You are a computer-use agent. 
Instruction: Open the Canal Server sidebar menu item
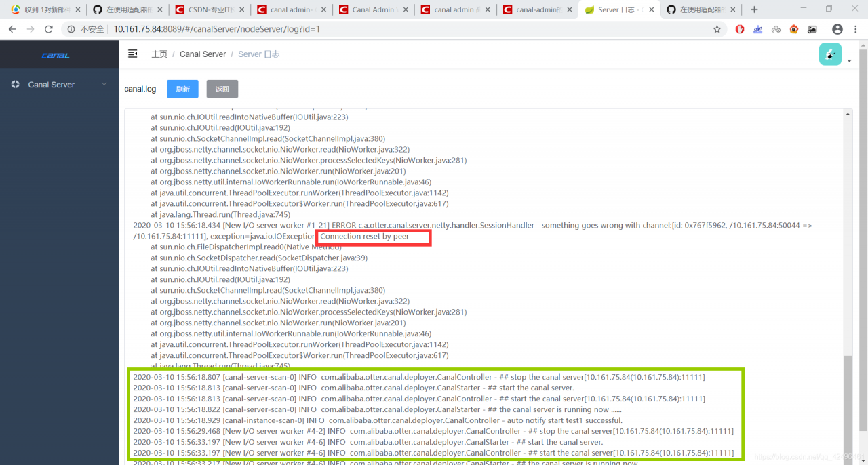pyautogui.click(x=59, y=85)
